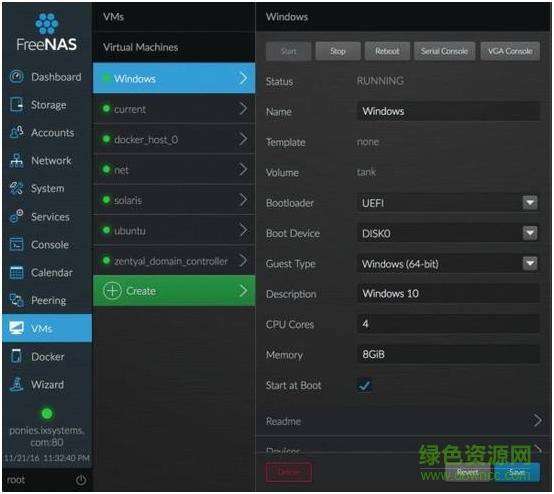
Task: Click the Wizard icon in sidebar
Action: point(17,384)
